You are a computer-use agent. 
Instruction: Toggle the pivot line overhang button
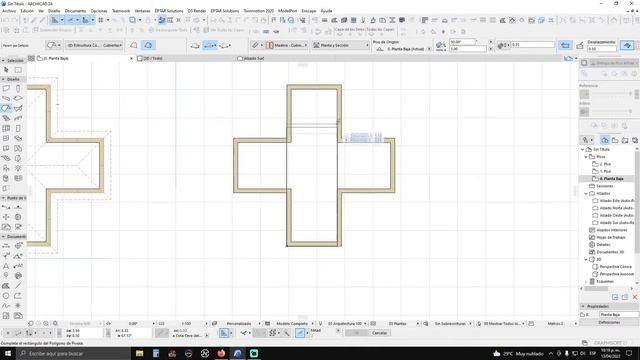[565, 45]
